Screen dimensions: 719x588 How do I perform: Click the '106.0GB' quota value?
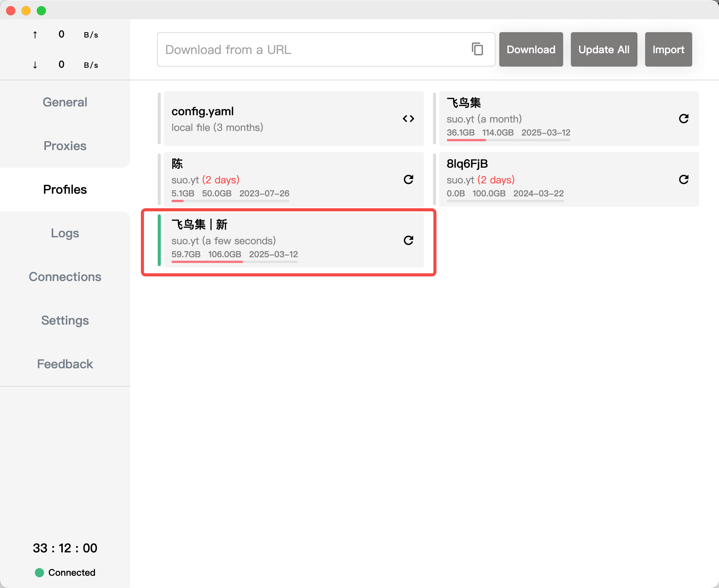(x=225, y=254)
